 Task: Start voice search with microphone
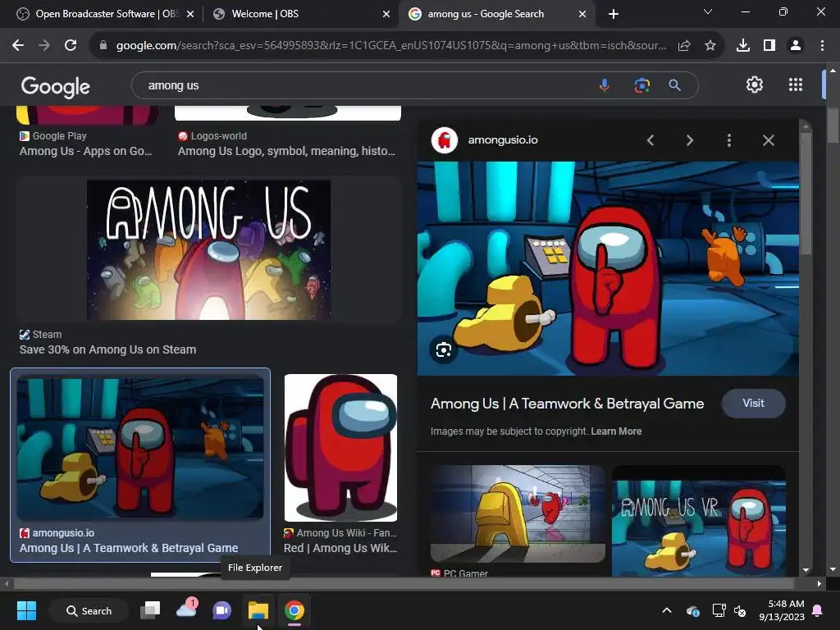pyautogui.click(x=605, y=85)
